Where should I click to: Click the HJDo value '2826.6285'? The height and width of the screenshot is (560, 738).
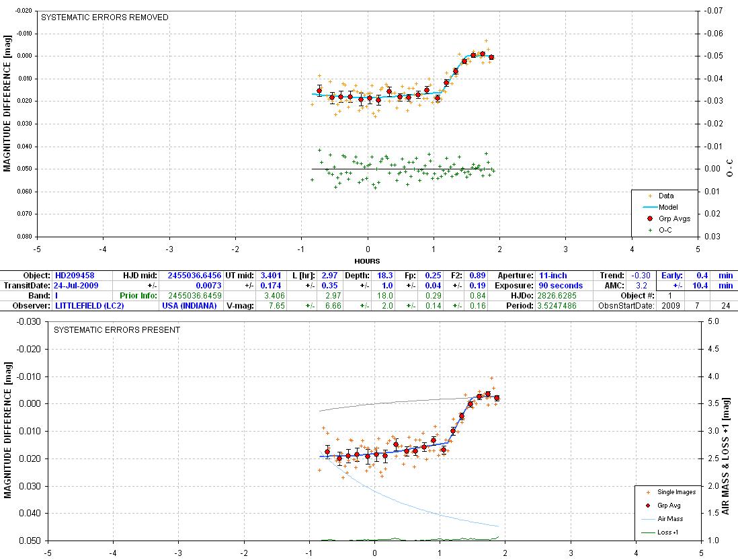[557, 296]
